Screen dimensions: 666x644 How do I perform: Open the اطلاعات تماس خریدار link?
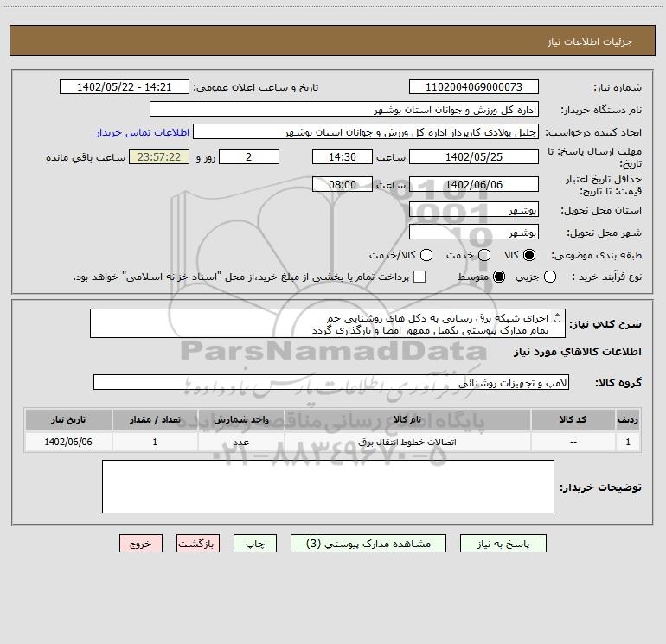tap(143, 132)
